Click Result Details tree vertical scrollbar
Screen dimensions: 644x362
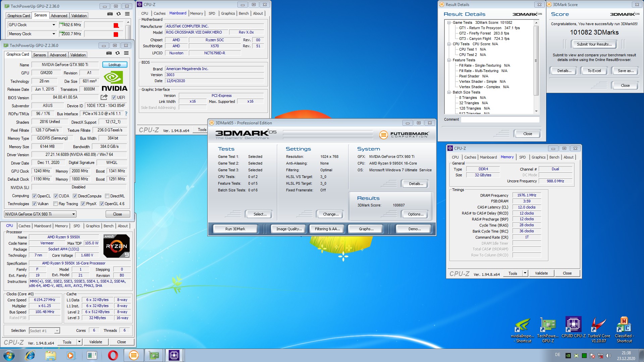536,67
